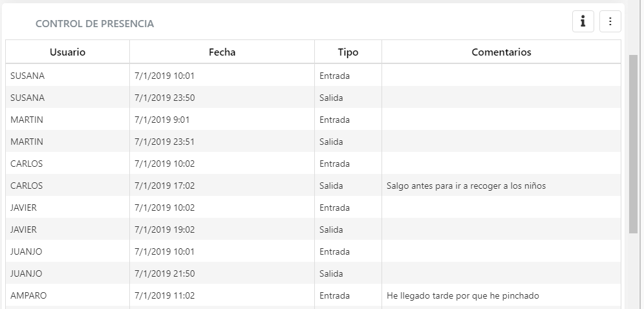Sort by the Fecha column header
644x309 pixels.
coord(222,52)
